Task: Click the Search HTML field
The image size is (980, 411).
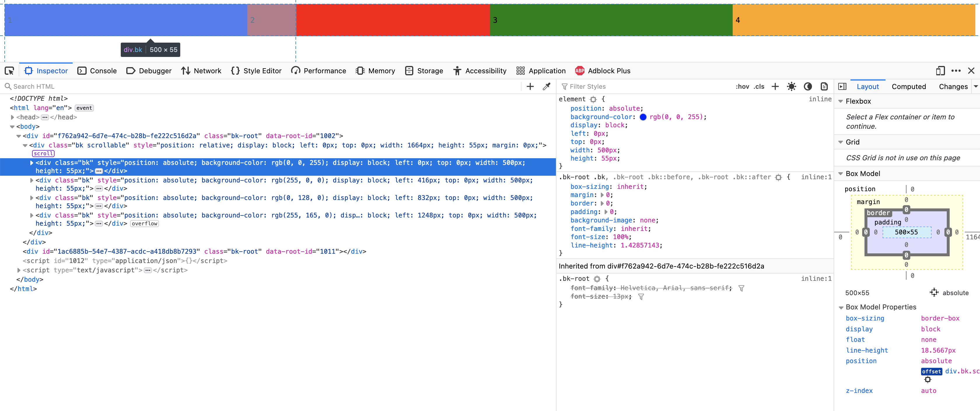Action: click(262, 86)
